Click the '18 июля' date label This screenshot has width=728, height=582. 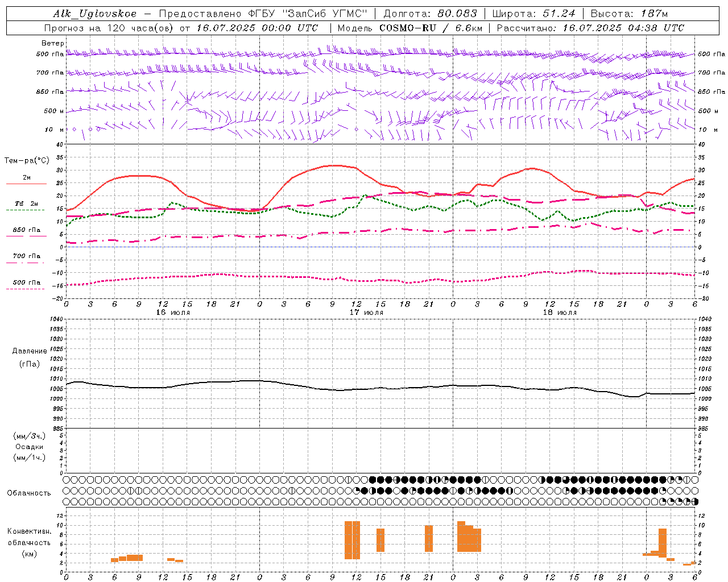click(x=560, y=313)
